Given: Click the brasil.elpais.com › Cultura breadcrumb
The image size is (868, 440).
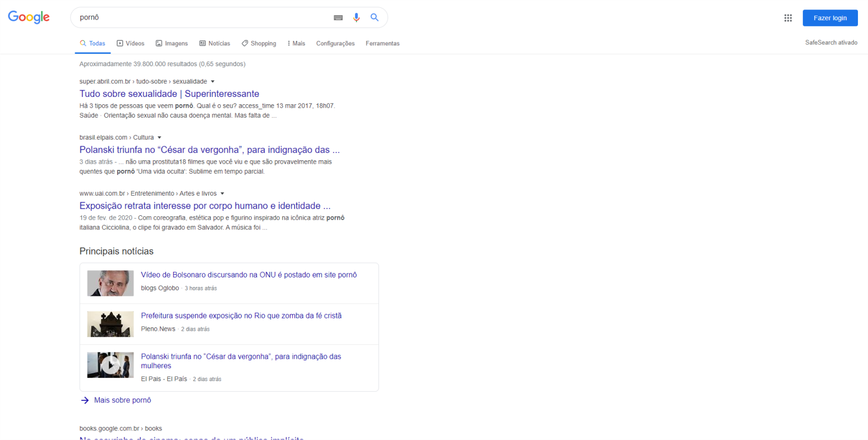Looking at the screenshot, I should (117, 137).
